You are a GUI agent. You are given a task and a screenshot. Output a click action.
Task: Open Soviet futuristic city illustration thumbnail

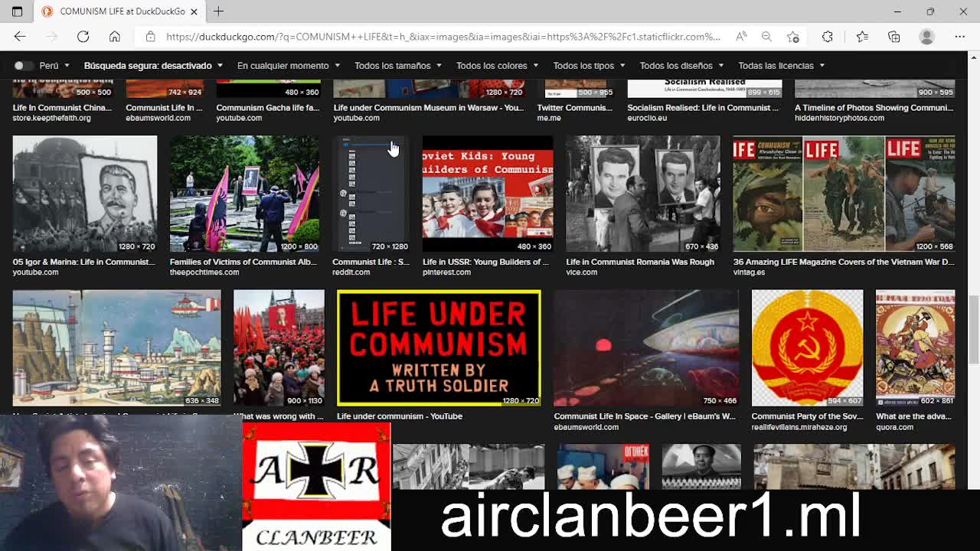point(117,347)
